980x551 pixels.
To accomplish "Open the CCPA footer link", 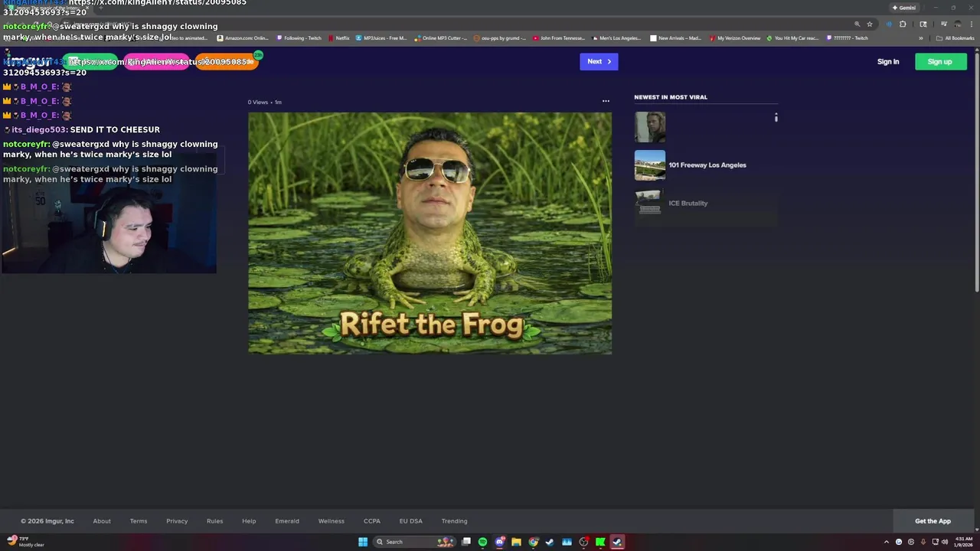I will coord(371,521).
